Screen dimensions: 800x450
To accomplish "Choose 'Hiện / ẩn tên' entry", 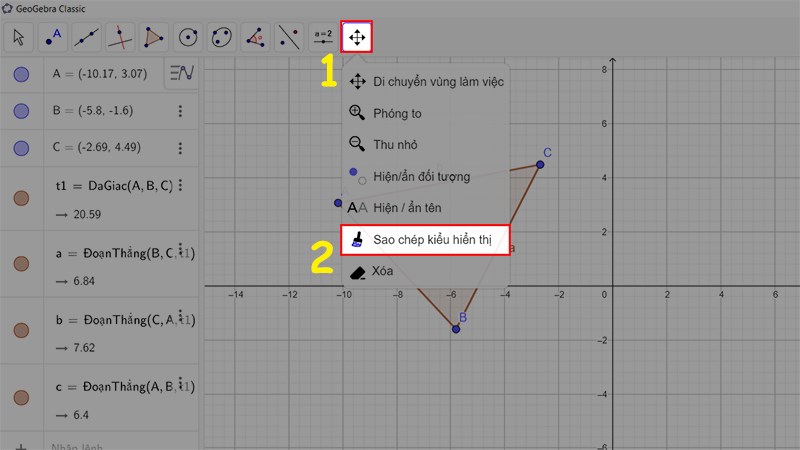I will click(426, 208).
